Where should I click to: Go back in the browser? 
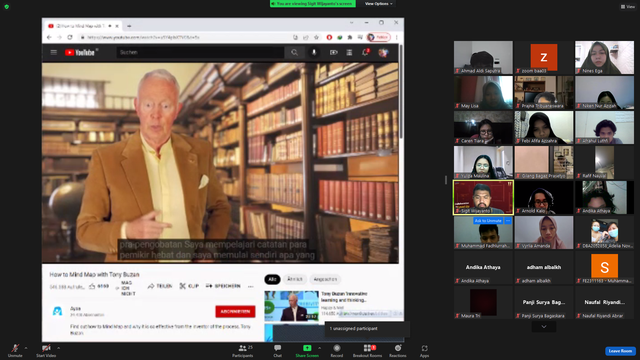pyautogui.click(x=49, y=37)
